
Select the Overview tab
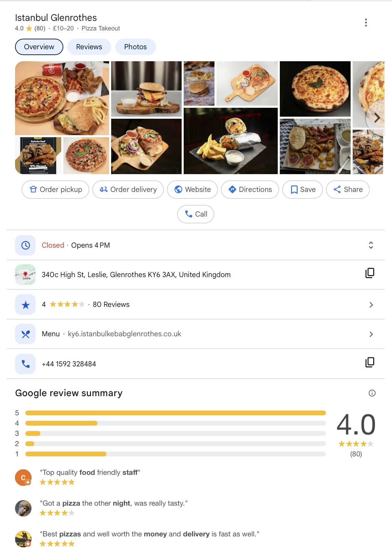(x=39, y=47)
